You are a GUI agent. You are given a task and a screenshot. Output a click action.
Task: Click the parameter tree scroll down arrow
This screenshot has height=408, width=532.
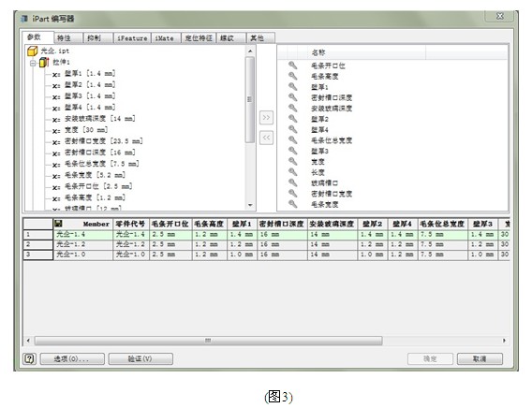pos(250,205)
